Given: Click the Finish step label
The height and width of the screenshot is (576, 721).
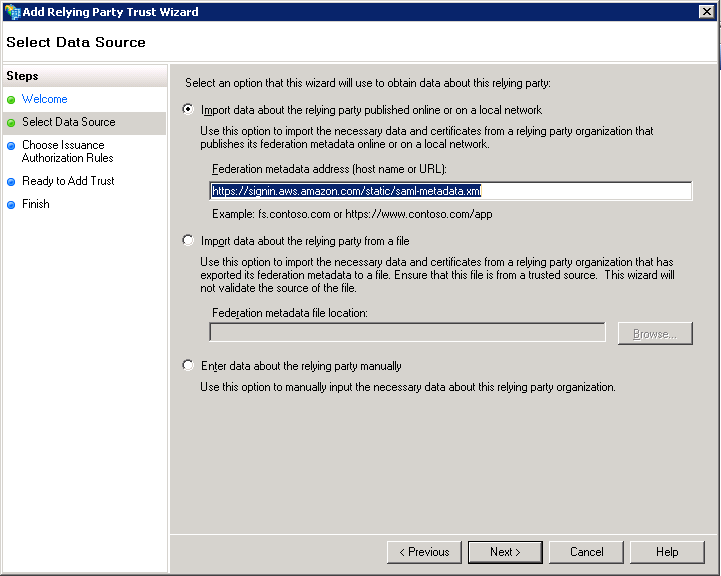Looking at the screenshot, I should point(36,204).
